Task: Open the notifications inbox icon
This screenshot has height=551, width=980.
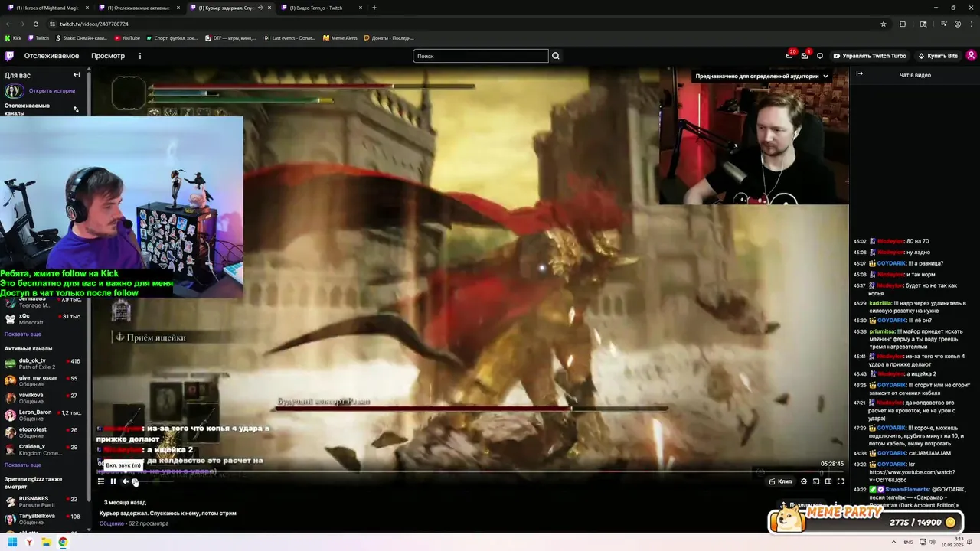Action: point(805,56)
